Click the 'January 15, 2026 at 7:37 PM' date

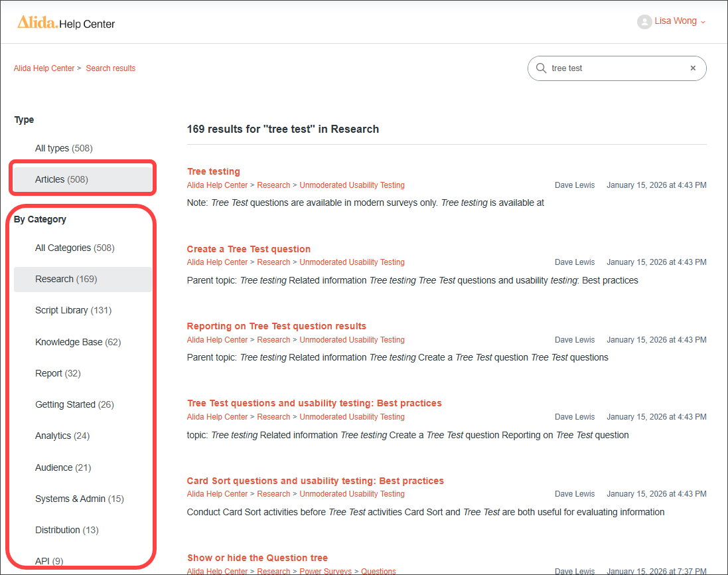[656, 571]
